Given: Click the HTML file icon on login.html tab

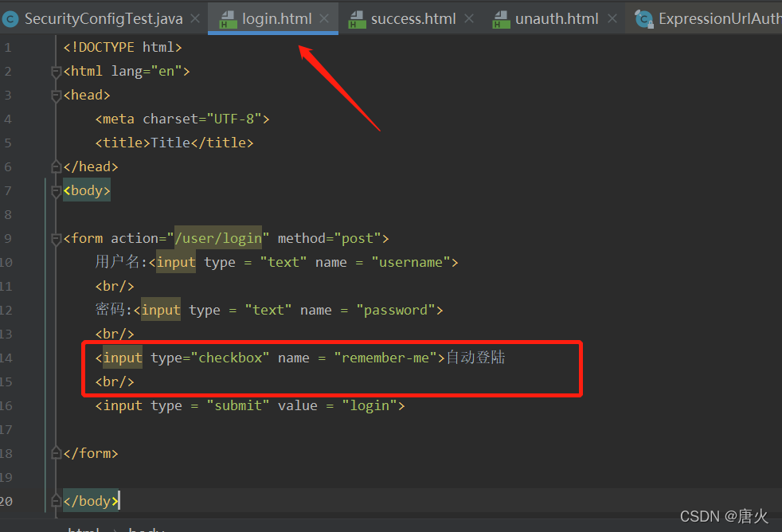Looking at the screenshot, I should [x=228, y=19].
